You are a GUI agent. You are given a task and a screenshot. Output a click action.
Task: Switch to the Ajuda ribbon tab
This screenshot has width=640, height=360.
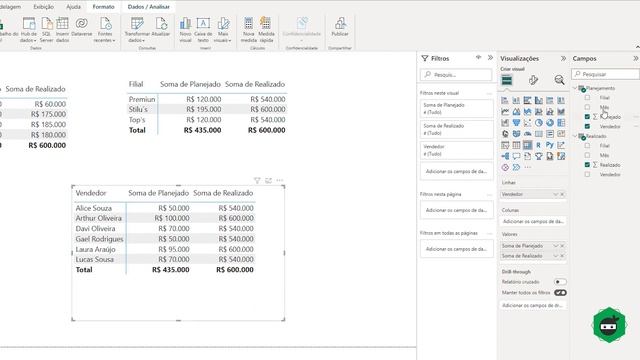(x=73, y=7)
